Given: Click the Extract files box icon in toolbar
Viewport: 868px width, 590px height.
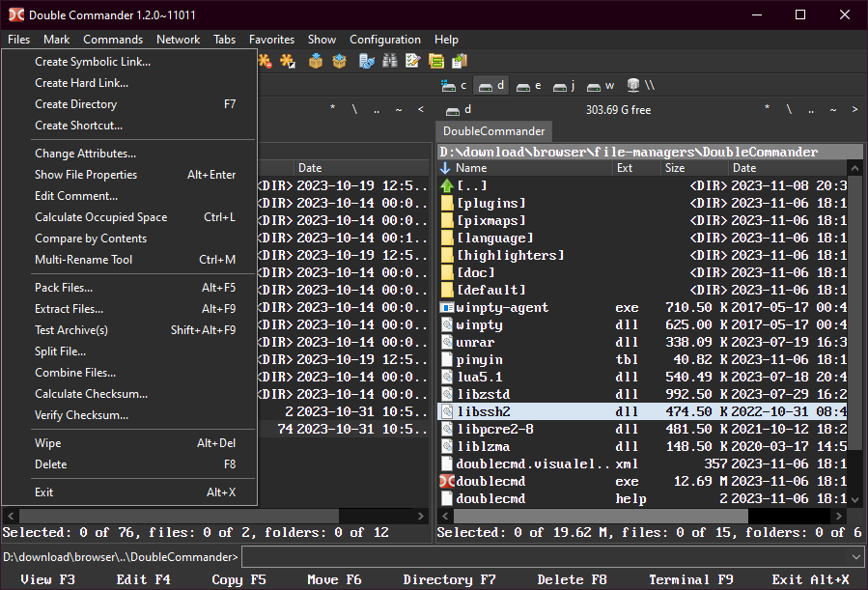Looking at the screenshot, I should 339,61.
